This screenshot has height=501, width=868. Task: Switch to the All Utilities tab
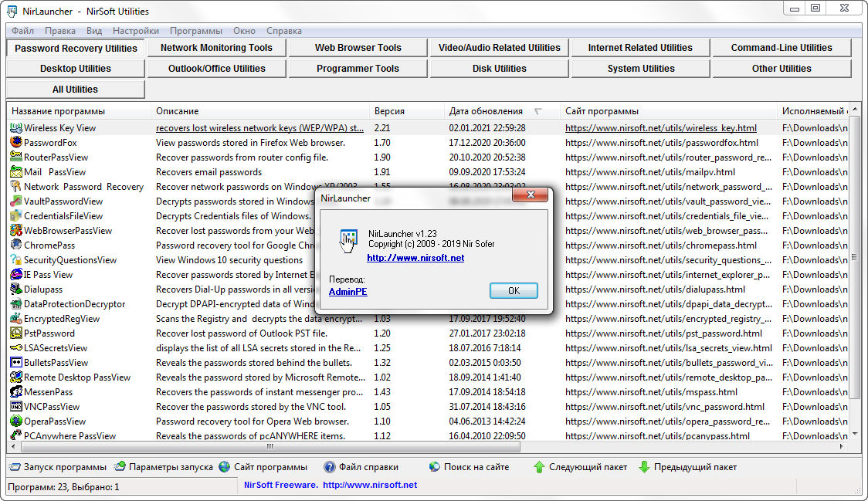coord(75,90)
